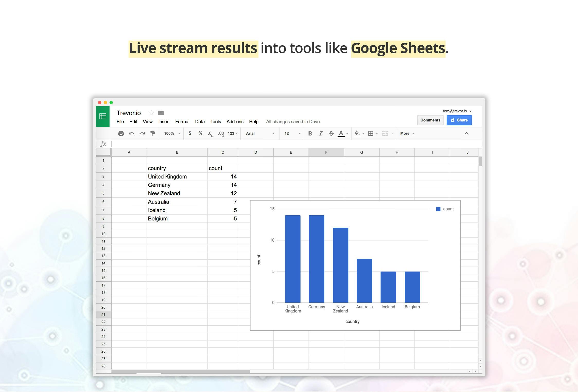578x392 pixels.
Task: Open the Add-ons menu
Action: [x=235, y=122]
